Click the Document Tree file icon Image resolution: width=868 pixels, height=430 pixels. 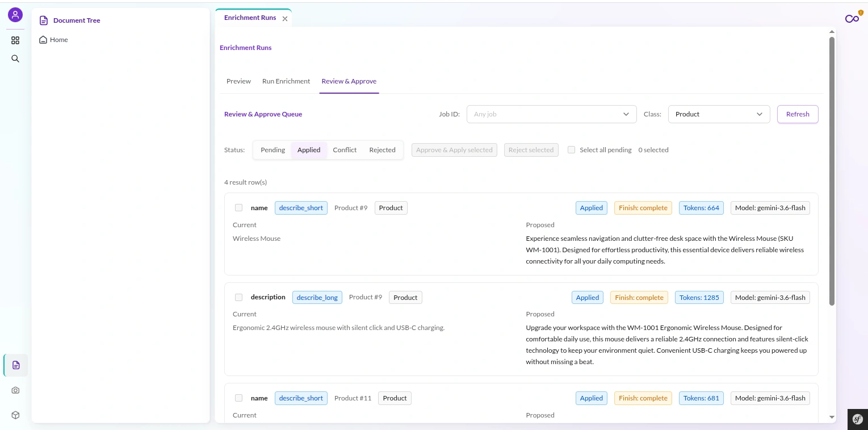[44, 20]
